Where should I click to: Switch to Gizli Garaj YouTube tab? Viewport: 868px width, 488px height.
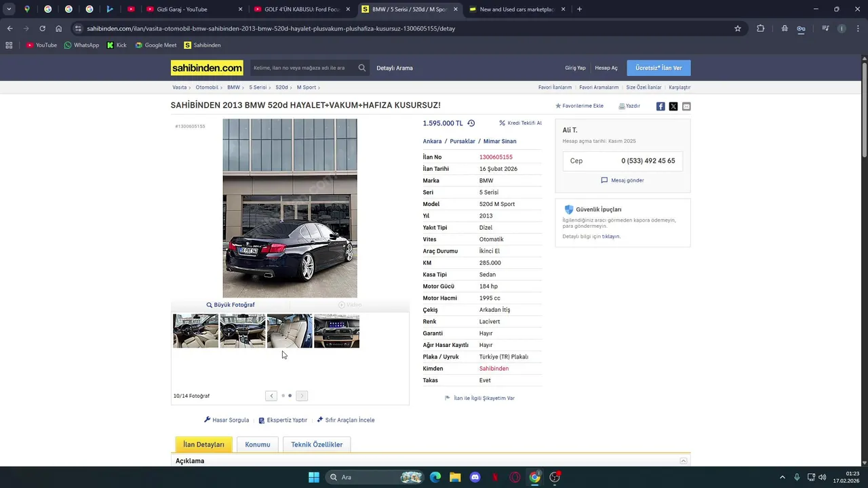coord(186,9)
